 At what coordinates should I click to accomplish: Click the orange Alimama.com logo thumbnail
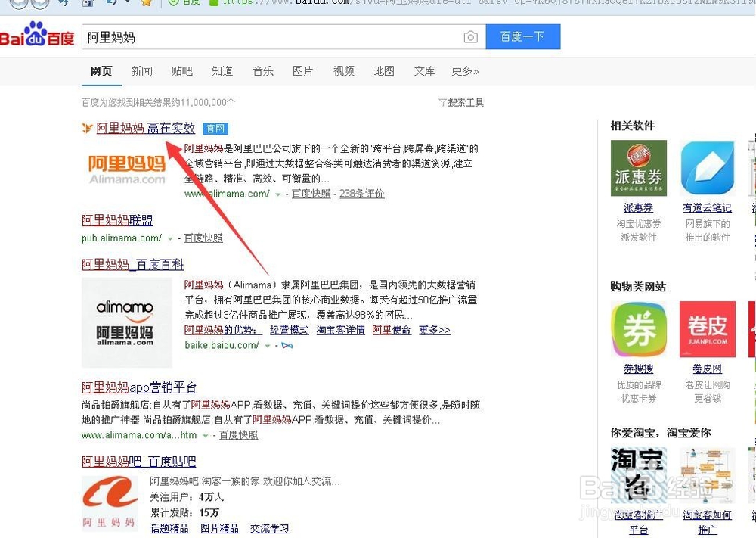coord(127,169)
